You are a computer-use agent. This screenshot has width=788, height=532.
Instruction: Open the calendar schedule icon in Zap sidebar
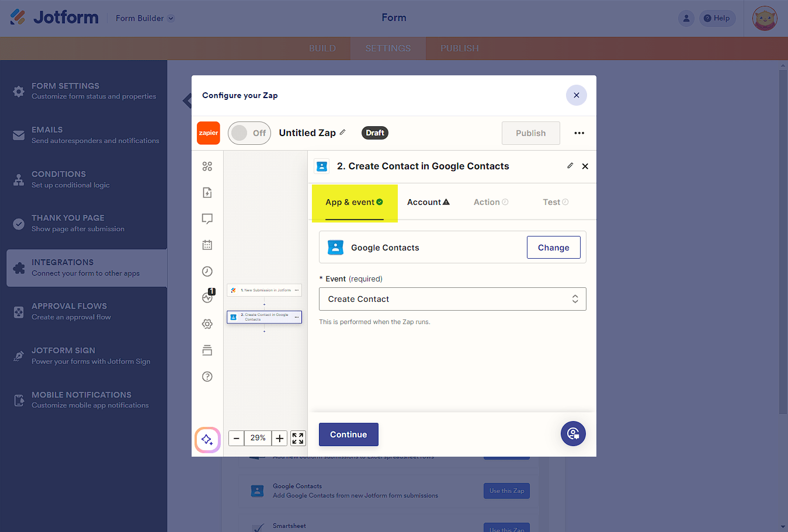click(207, 245)
